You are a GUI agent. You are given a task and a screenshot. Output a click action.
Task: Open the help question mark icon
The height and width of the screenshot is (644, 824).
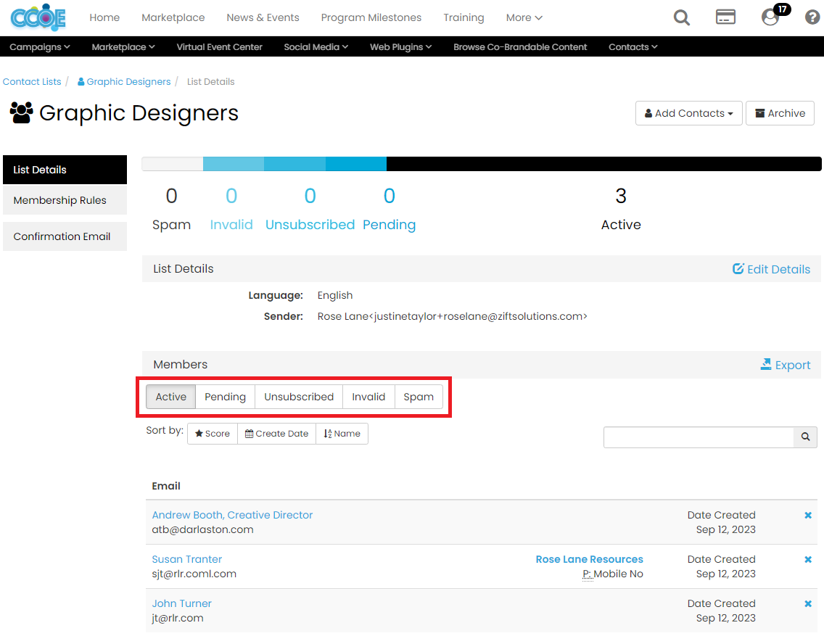812,17
